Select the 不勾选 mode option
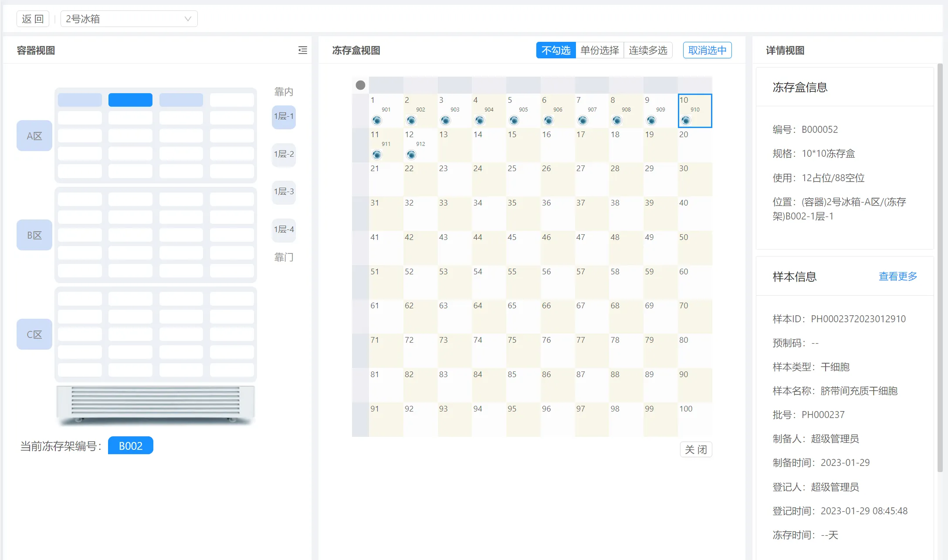Screen dimensions: 948x560 pos(555,51)
